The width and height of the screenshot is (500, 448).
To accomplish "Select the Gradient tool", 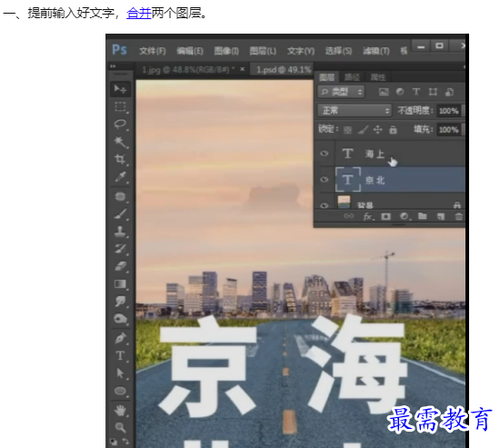I will tap(120, 284).
